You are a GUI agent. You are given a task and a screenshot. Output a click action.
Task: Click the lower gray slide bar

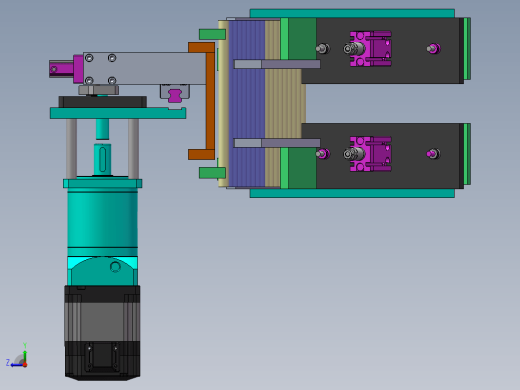[x=277, y=143]
